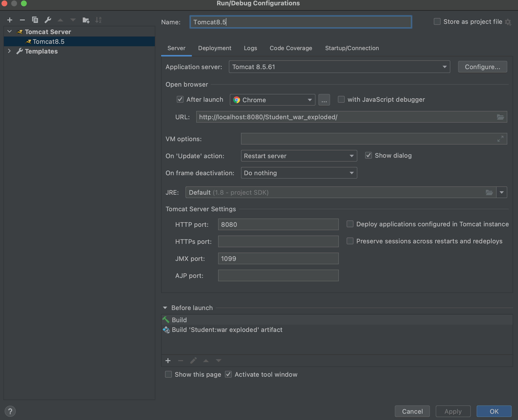Switch to the Deployment tab
518x420 pixels.
(214, 48)
